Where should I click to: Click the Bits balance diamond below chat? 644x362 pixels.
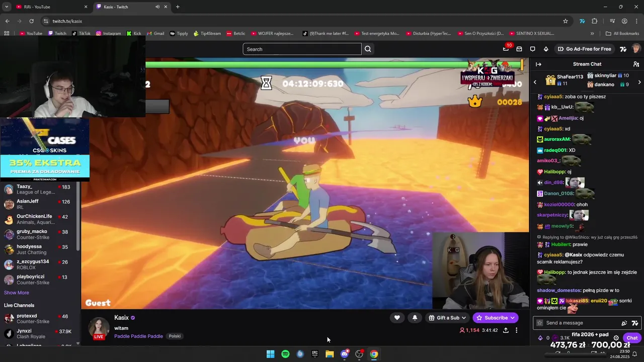tap(540, 338)
